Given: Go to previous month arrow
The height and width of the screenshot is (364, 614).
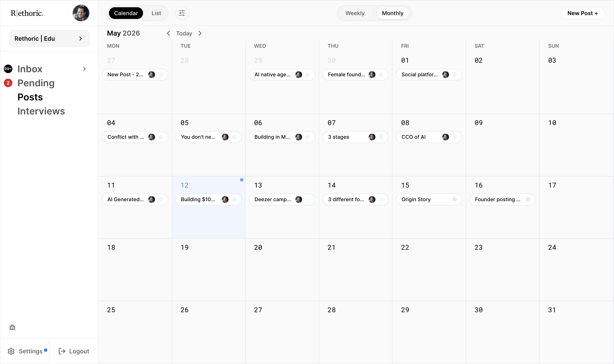Looking at the screenshot, I should click(168, 33).
